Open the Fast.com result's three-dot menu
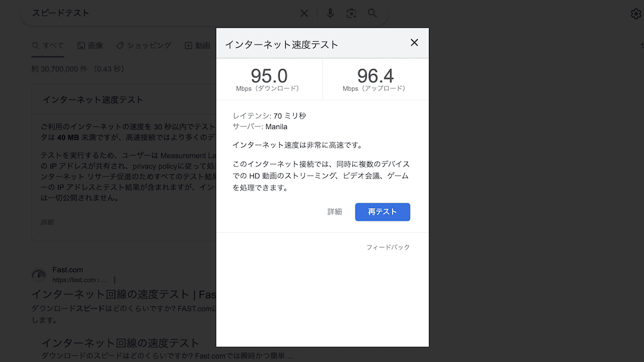This screenshot has width=644, height=362. [115, 280]
